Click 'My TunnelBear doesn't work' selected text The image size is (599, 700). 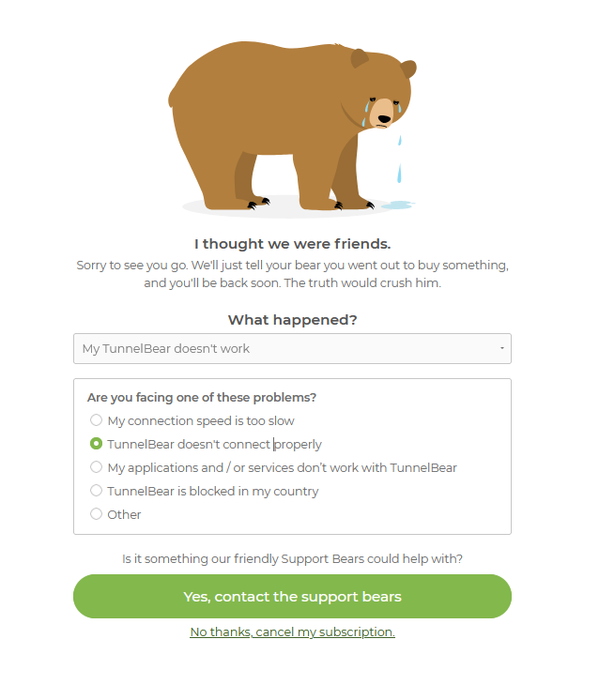tap(166, 348)
